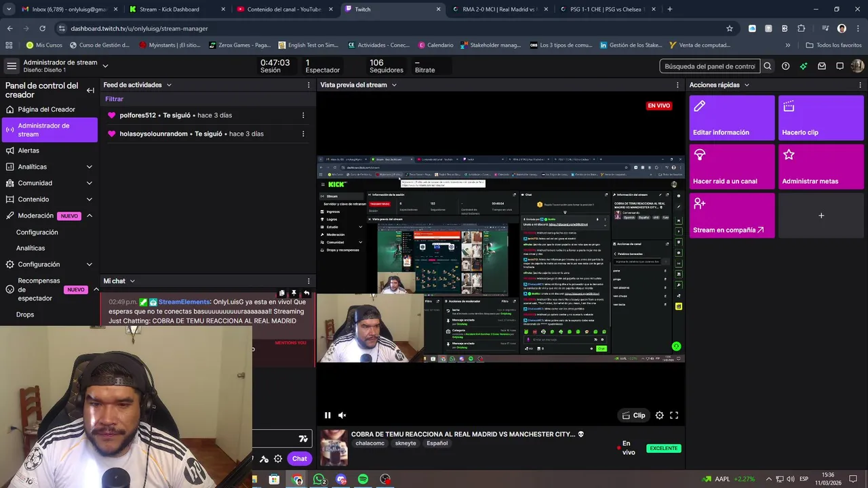Viewport: 868px width, 488px height.
Task: Open chat settings gear icon
Action: [278, 459]
